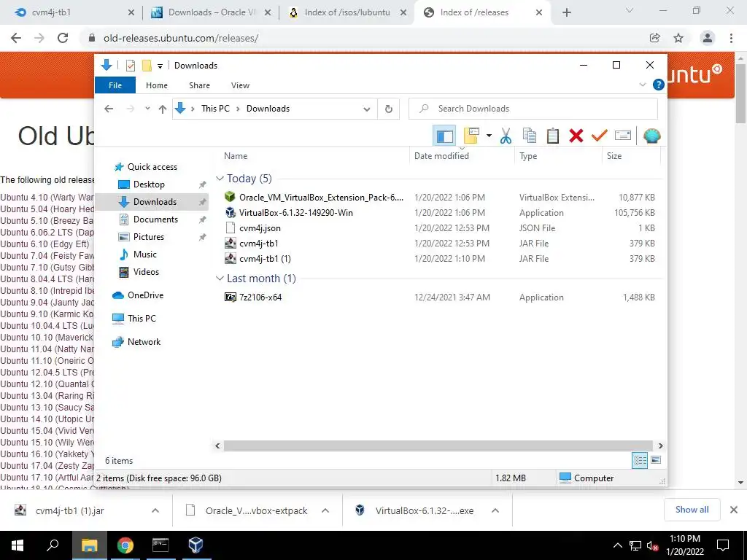Screen dimensions: 747x560
Task: Open Documents in navigation pane
Action: click(x=155, y=219)
